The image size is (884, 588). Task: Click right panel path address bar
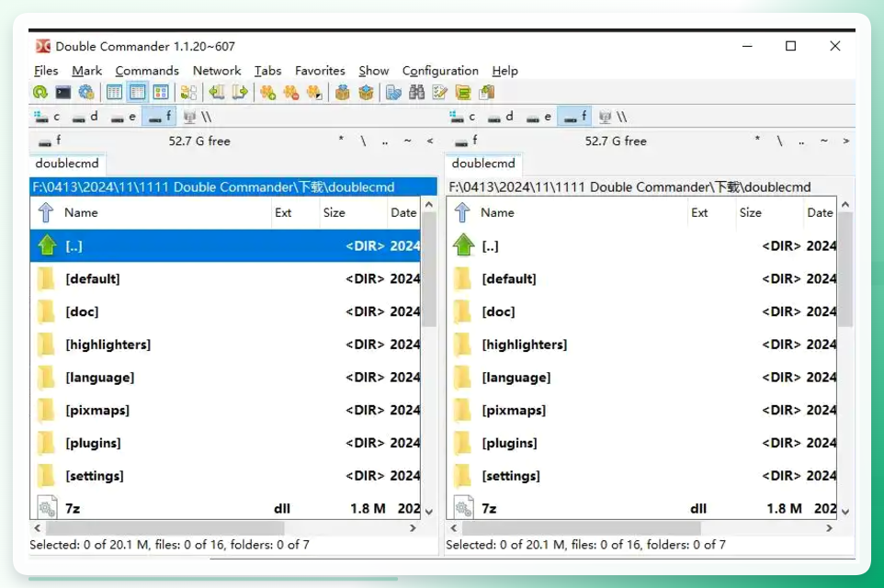coord(650,187)
